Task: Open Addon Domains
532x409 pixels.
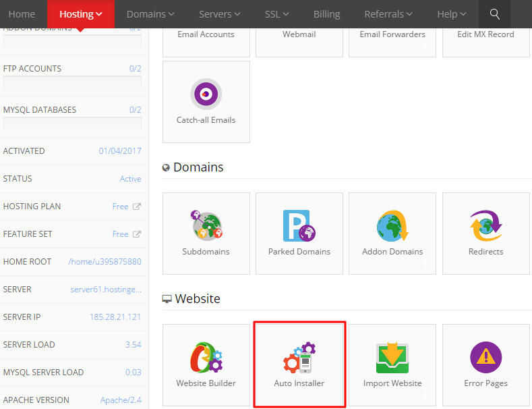Action: [x=392, y=233]
